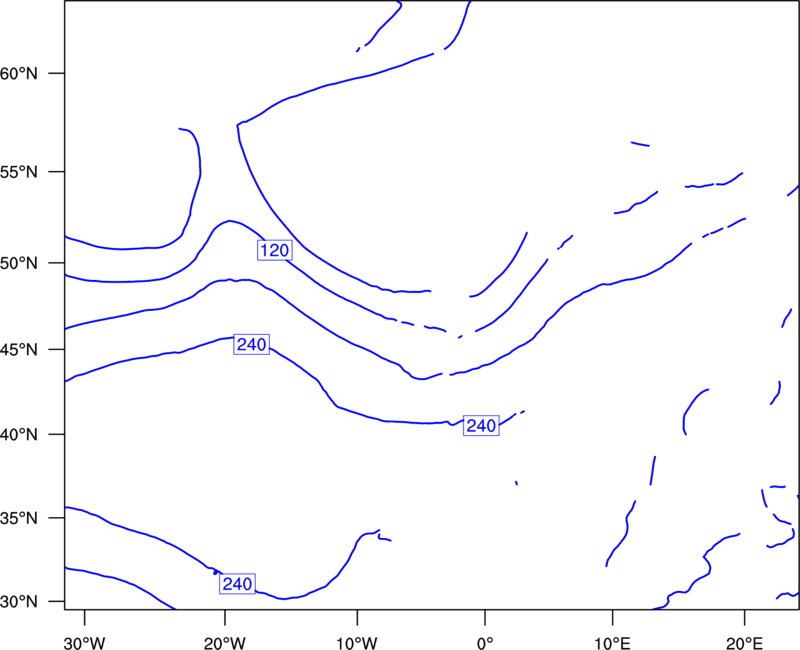The height and width of the screenshot is (650, 800).
Task: Click the 40°N latitude axis label
Action: tap(19, 435)
